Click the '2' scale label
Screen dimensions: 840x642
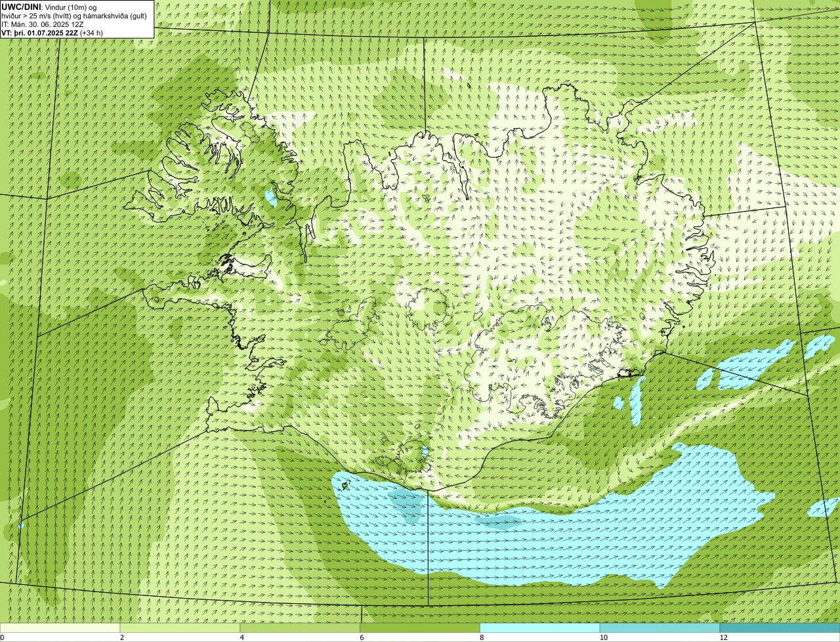(x=122, y=637)
